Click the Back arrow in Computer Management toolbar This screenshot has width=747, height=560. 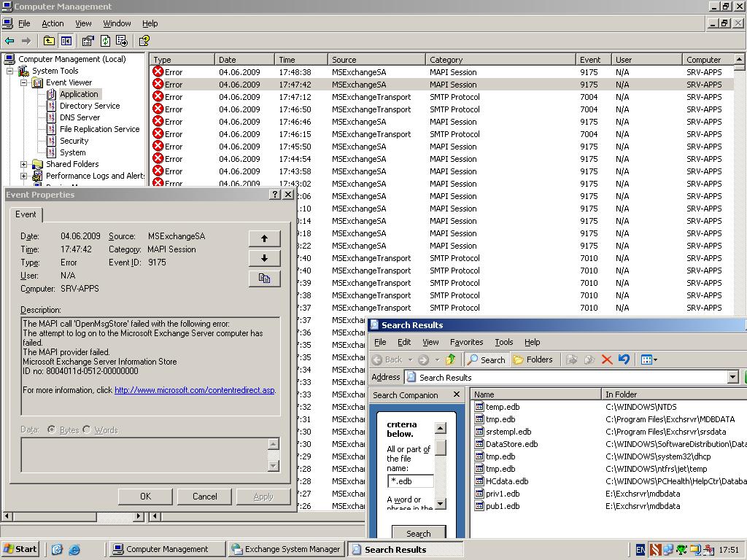point(9,41)
